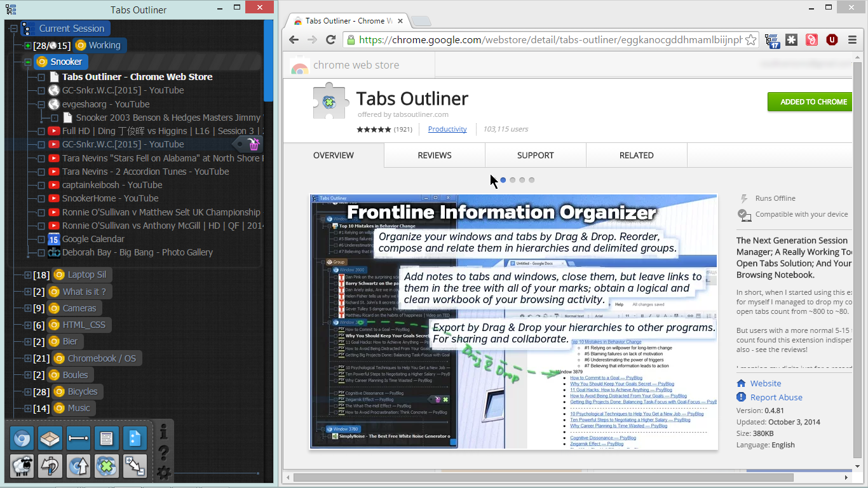Open a new tab in Chrome
This screenshot has height=488, width=868.
coord(421,22)
